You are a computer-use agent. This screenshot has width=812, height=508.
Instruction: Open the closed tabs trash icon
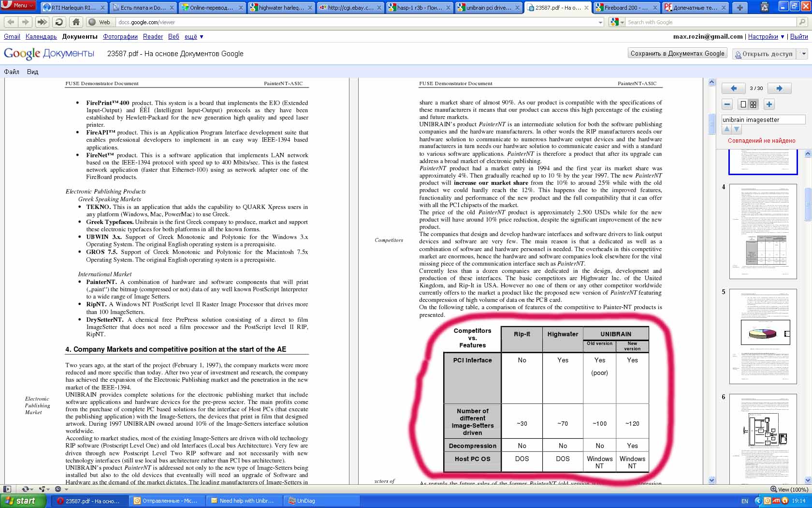[764, 7]
